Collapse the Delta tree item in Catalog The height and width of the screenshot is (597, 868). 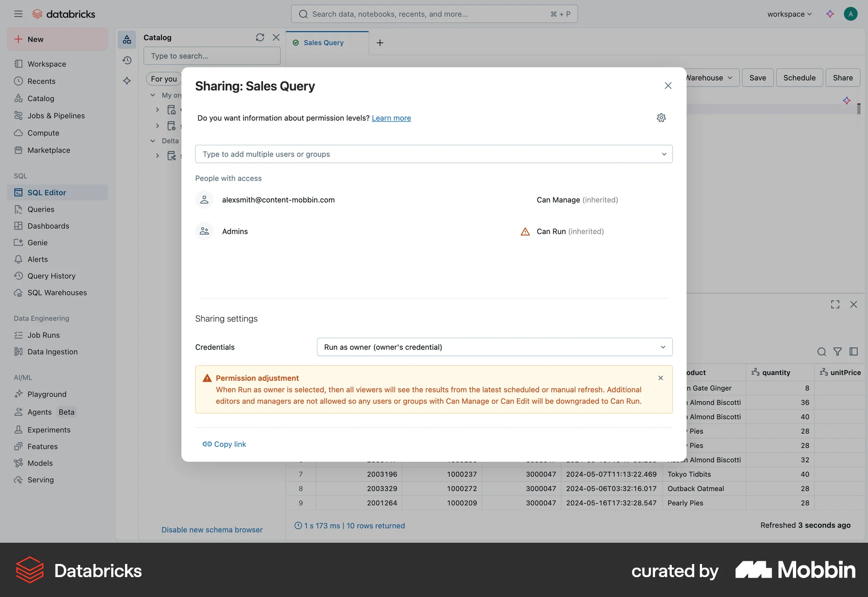click(152, 141)
